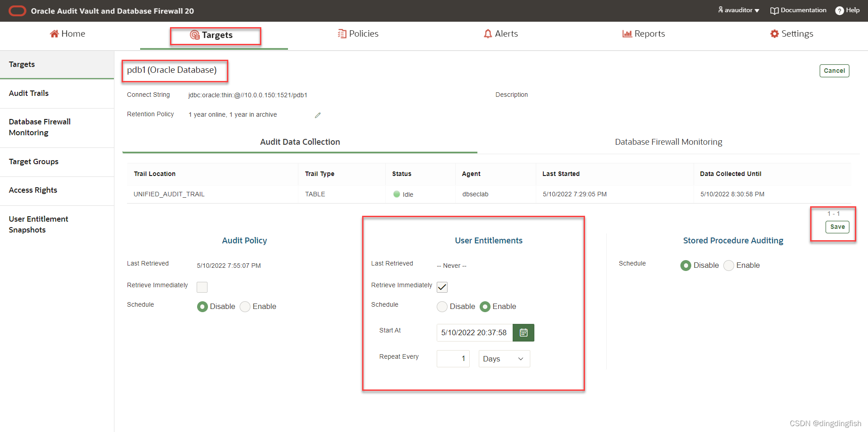Viewport: 868px width, 432px height.
Task: Click the 5/10/2022 7:29:05 PM cell
Action: [575, 195]
